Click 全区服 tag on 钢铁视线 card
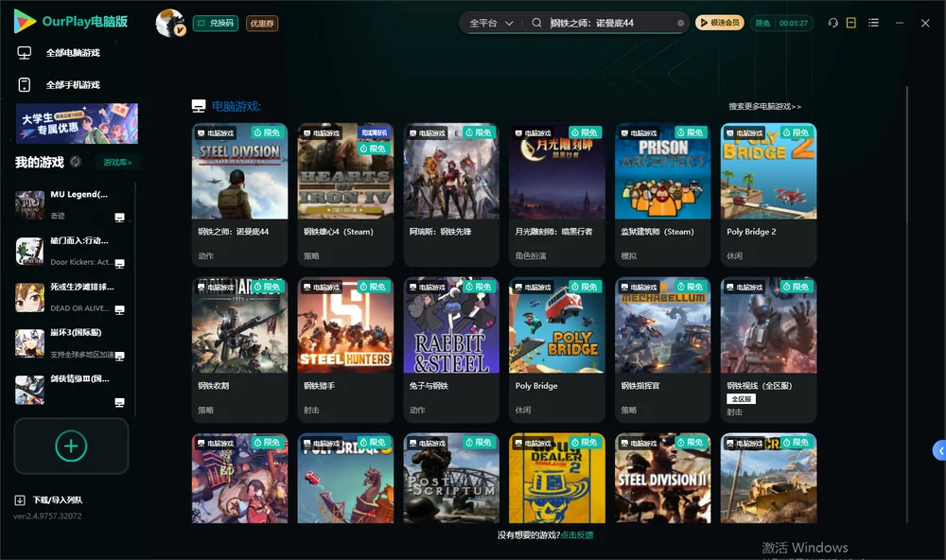Viewport: 946px width, 560px height. click(741, 399)
